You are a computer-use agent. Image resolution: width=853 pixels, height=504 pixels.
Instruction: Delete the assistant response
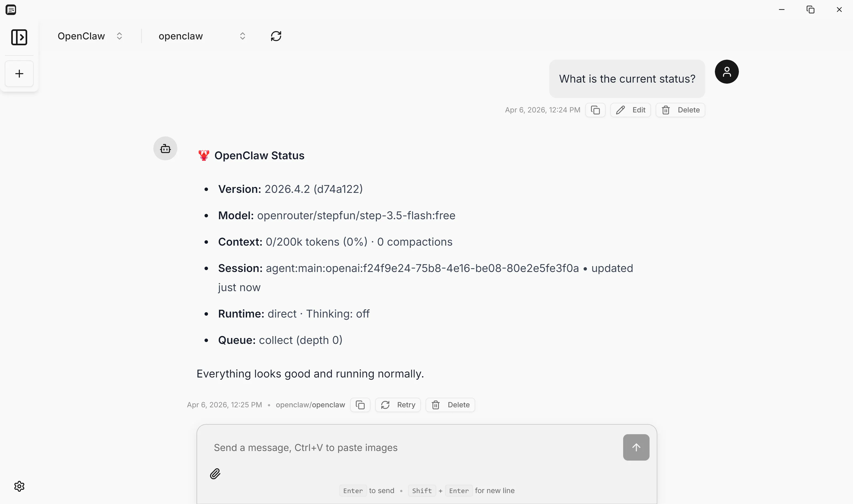click(x=450, y=405)
